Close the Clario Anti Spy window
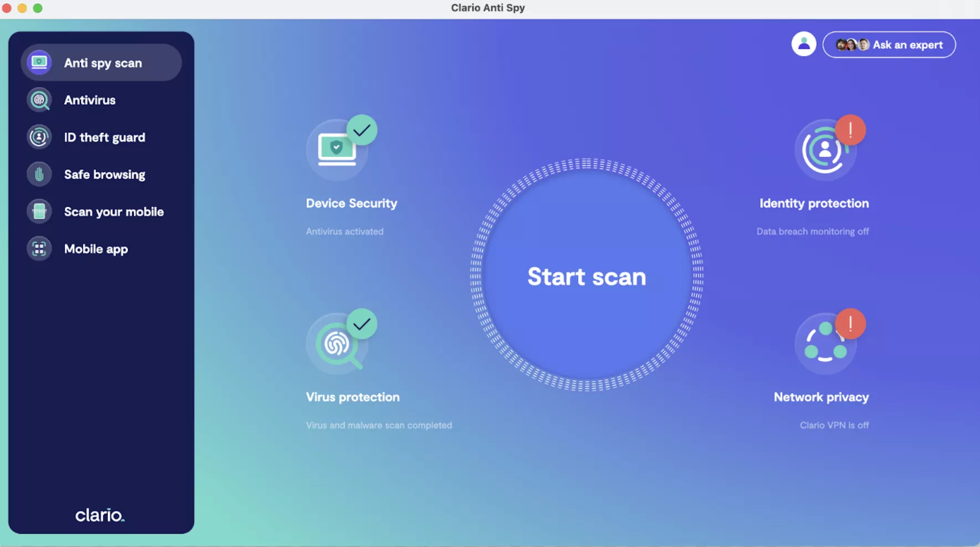The height and width of the screenshot is (547, 980). point(7,8)
